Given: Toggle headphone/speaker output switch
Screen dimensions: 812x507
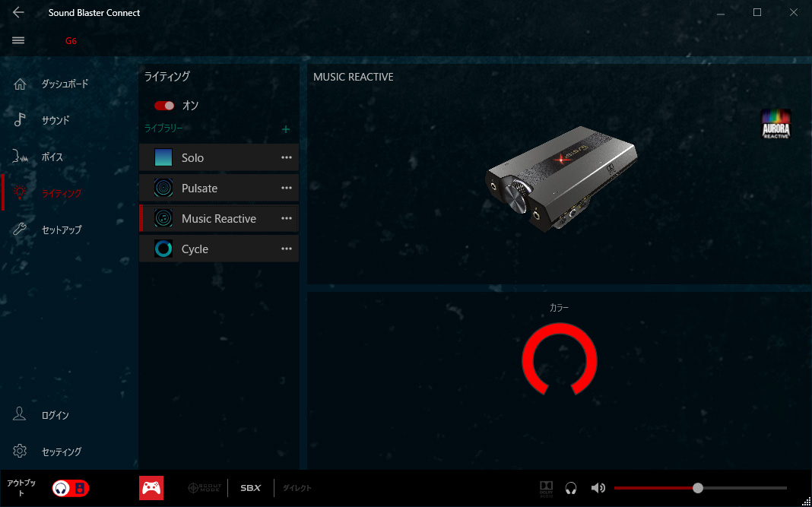Looking at the screenshot, I should coord(71,488).
